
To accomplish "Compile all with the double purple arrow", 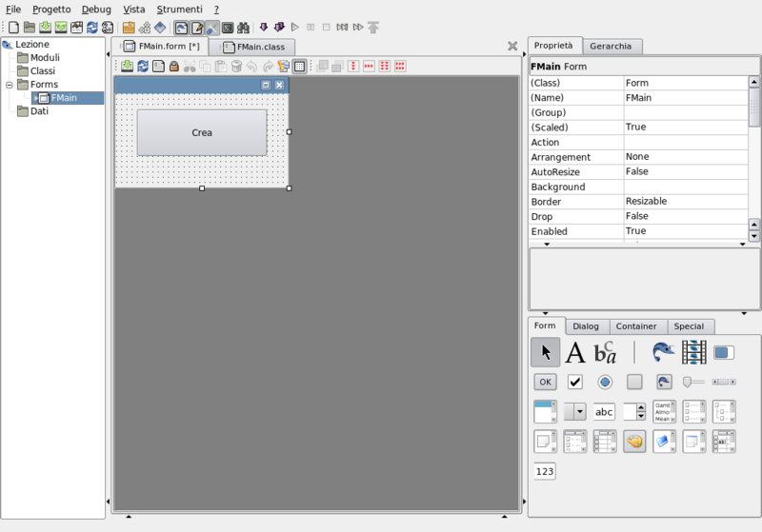I will tap(279, 28).
